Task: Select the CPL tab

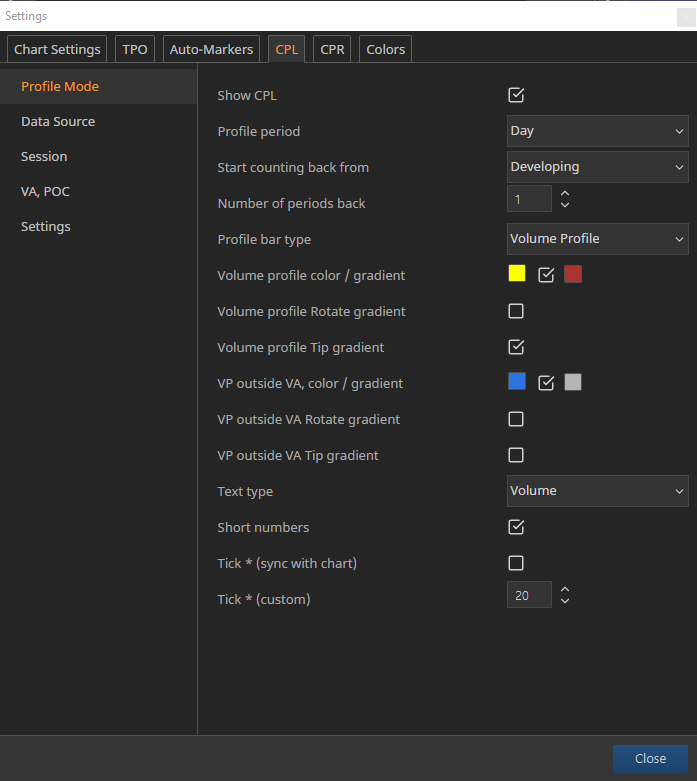Action: coord(286,49)
